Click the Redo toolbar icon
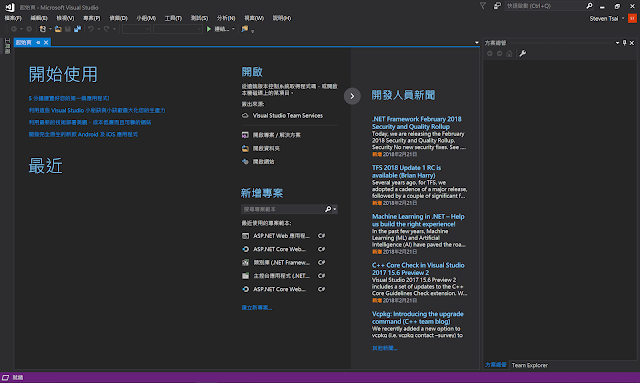This screenshot has height=383, width=640. point(107,29)
